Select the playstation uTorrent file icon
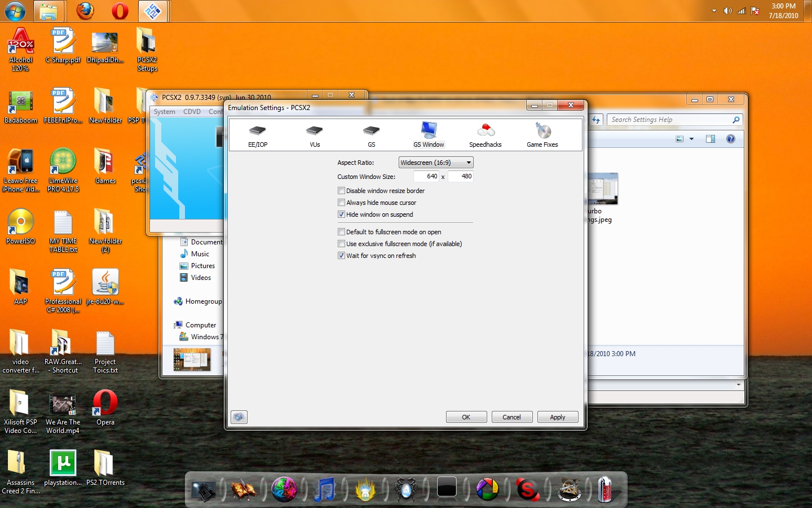The width and height of the screenshot is (812, 508). 63,468
